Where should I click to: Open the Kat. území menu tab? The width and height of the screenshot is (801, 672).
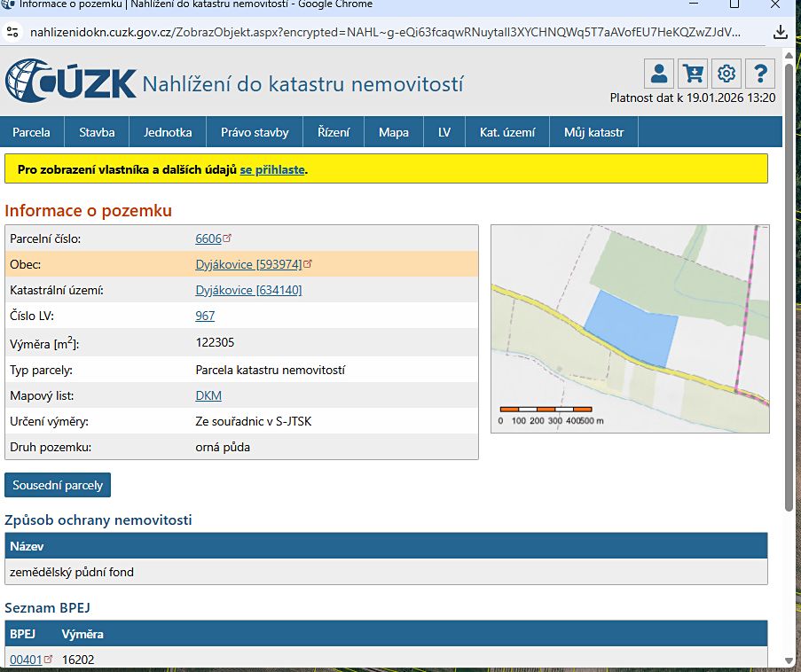(507, 132)
